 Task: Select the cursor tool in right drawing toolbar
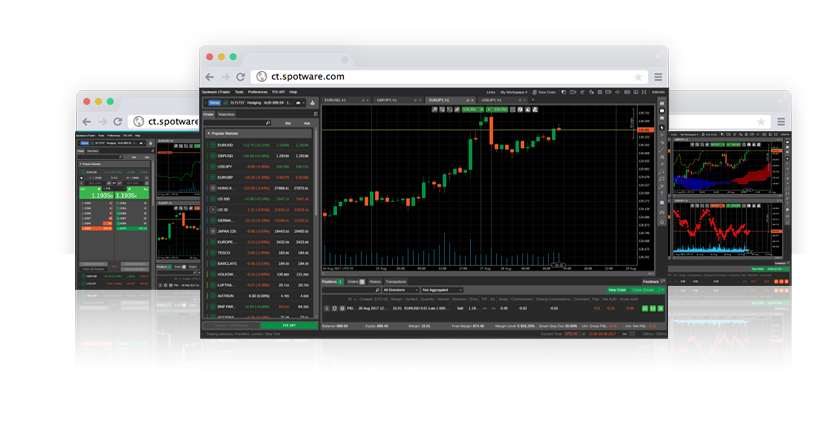click(x=662, y=128)
